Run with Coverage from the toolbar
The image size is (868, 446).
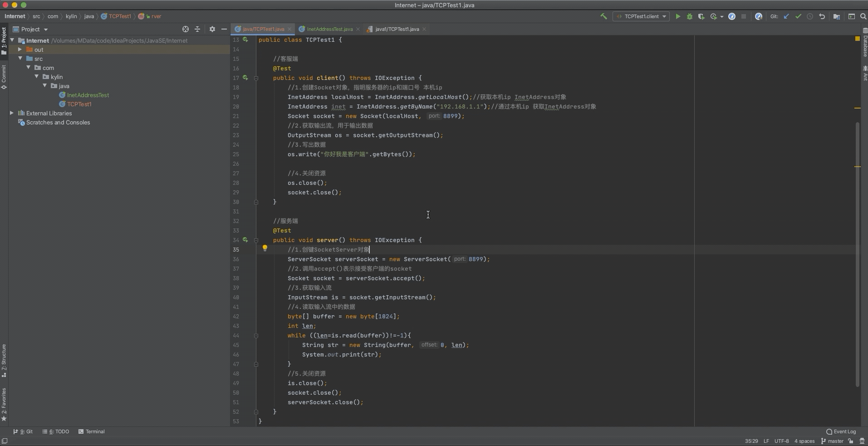point(701,16)
